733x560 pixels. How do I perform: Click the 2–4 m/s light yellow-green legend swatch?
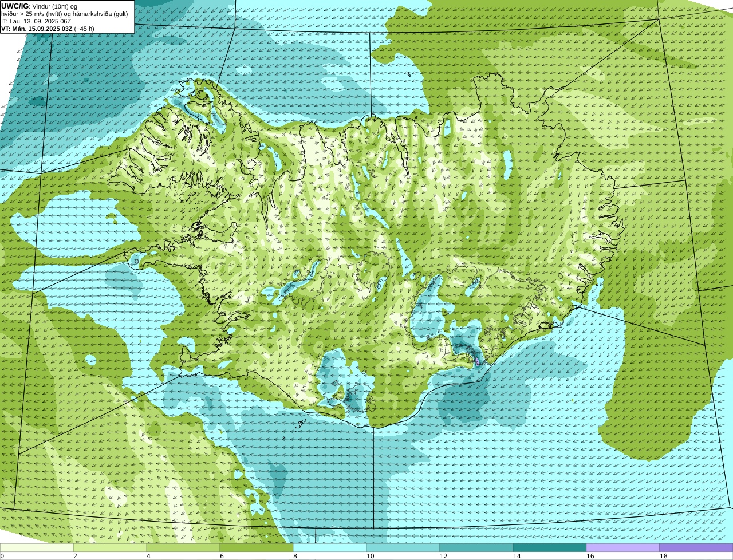click(110, 548)
